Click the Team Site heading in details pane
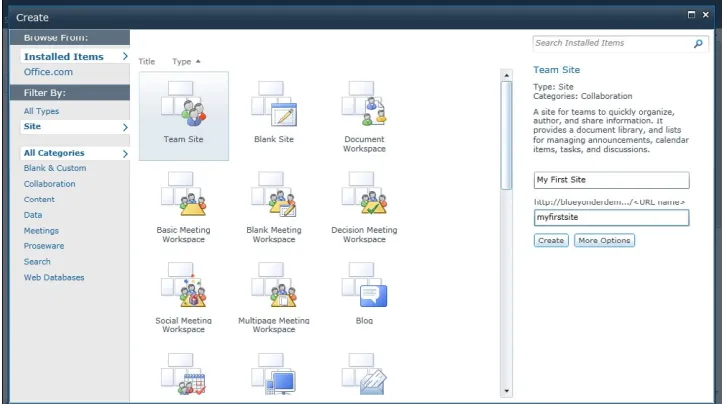The height and width of the screenshot is (404, 722). pos(557,70)
